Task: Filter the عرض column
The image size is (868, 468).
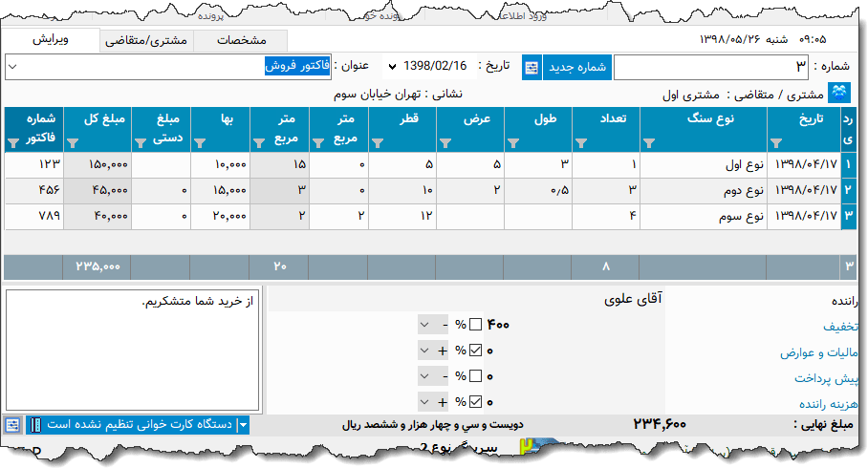Action: [x=445, y=143]
